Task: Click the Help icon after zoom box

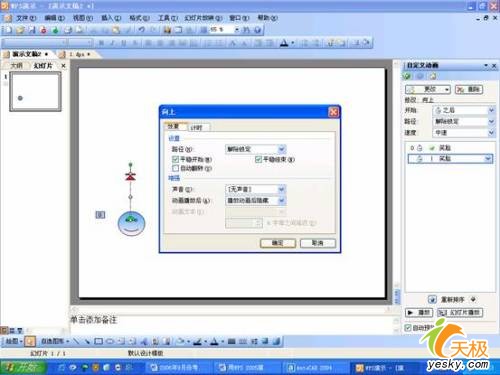Action: point(257,30)
